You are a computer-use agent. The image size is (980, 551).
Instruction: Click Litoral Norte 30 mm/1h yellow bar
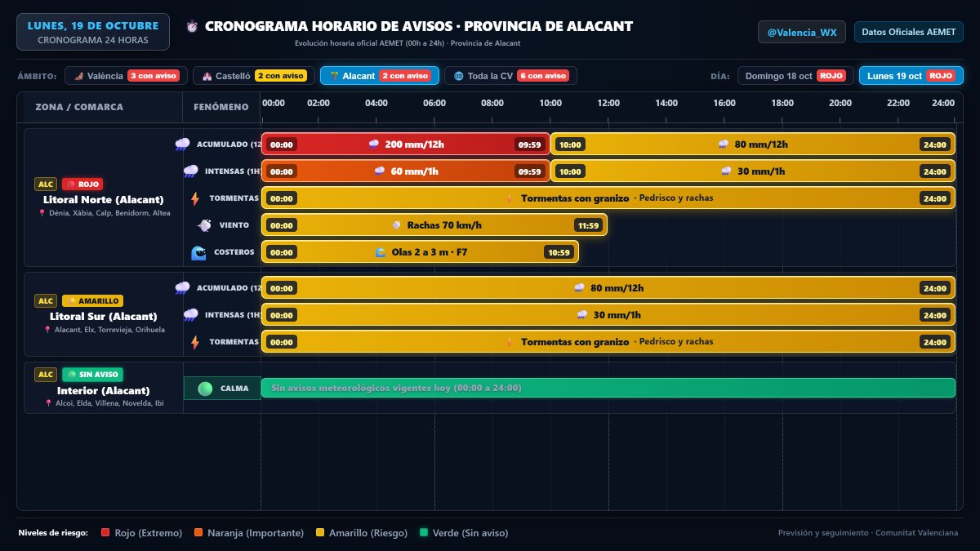pyautogui.click(x=753, y=171)
